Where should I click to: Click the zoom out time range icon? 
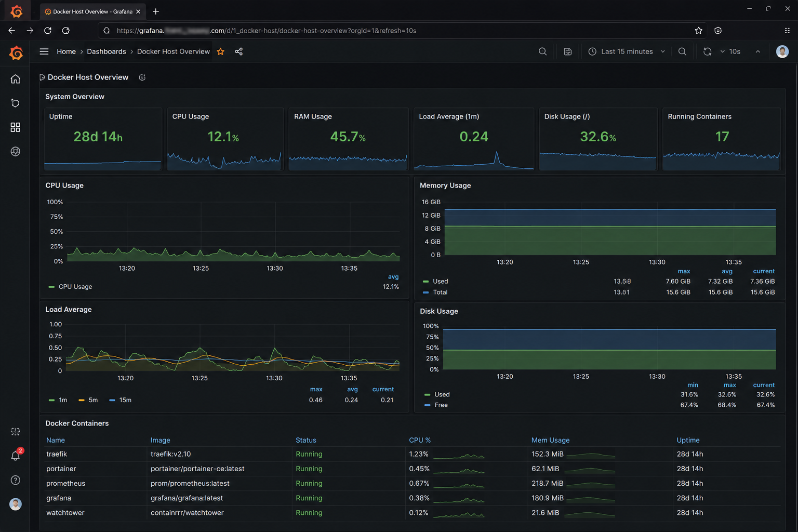pos(682,51)
